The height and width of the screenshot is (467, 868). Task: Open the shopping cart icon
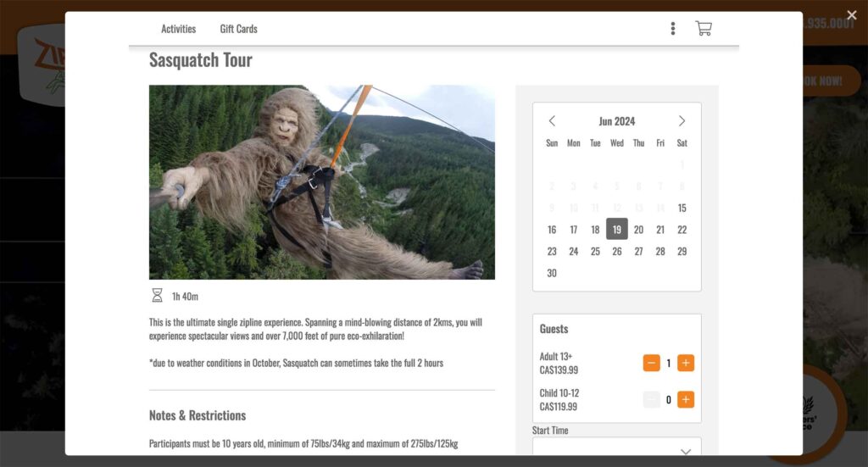[x=703, y=29]
